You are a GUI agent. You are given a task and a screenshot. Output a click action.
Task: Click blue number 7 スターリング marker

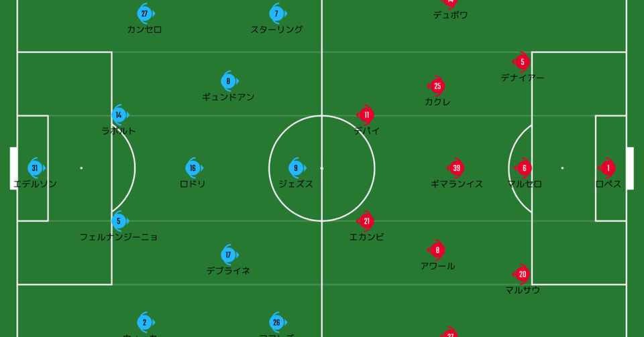coord(277,13)
